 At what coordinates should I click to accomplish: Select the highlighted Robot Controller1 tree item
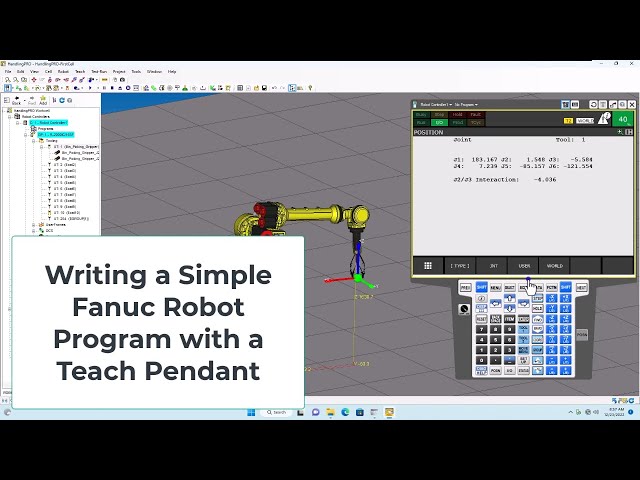pyautogui.click(x=48, y=122)
